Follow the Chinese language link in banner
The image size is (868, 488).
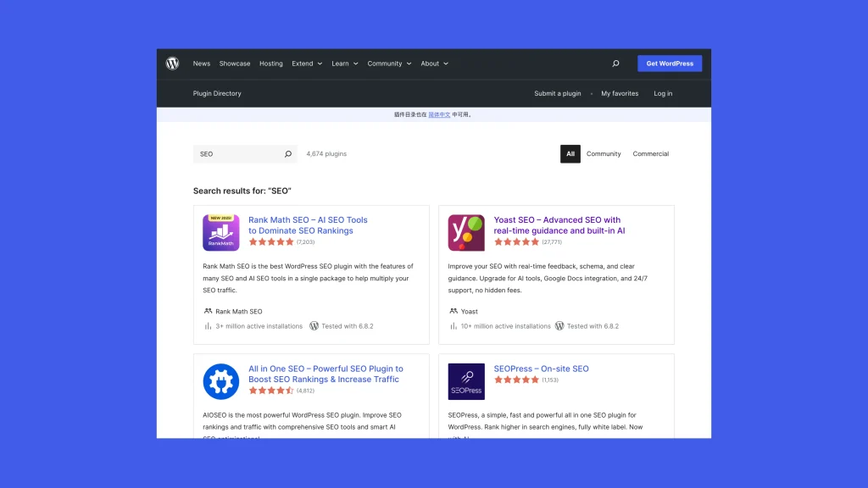coord(439,114)
